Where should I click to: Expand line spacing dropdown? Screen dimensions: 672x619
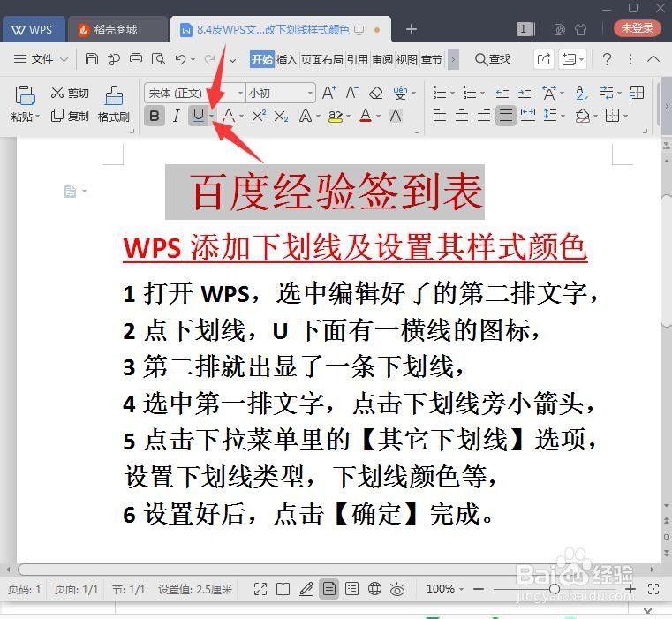coord(563,117)
